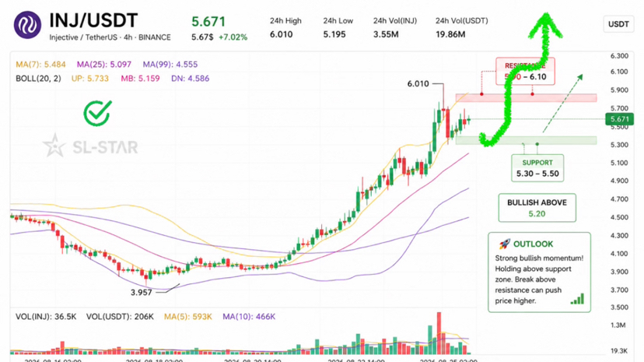Click the 19.3K volume axis value
644x362 pixels.
click(619, 351)
